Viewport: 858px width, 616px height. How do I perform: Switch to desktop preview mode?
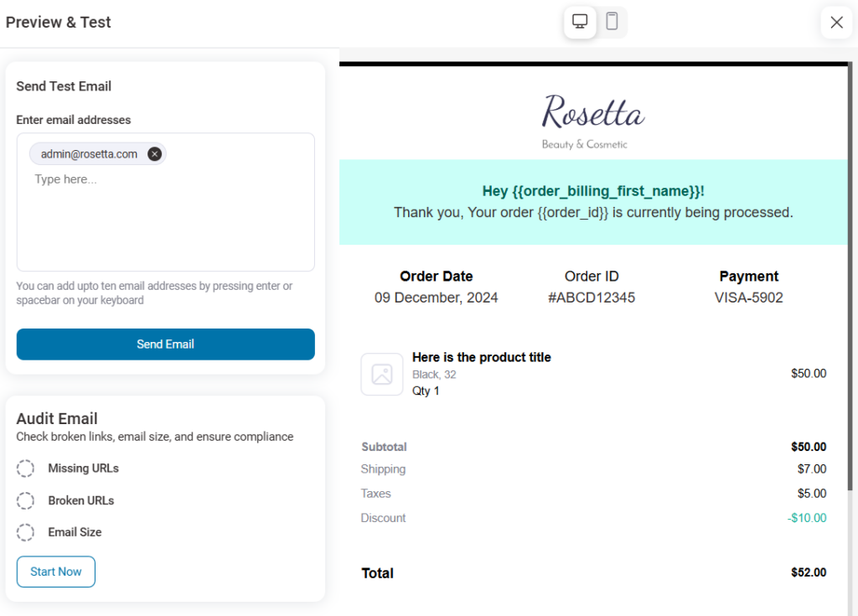coord(580,23)
